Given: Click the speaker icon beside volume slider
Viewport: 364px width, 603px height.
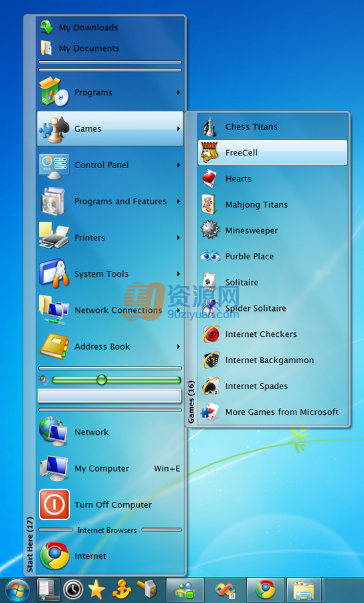Looking at the screenshot, I should [43, 380].
